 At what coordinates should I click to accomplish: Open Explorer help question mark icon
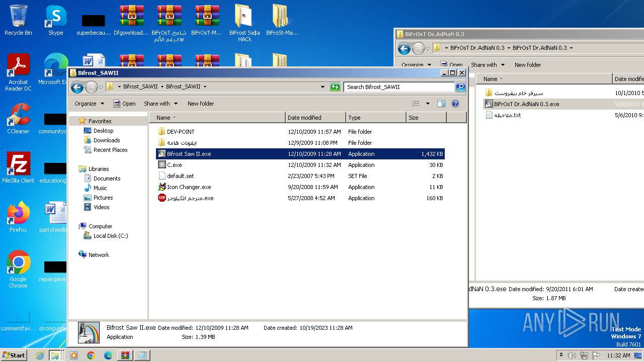click(x=455, y=104)
